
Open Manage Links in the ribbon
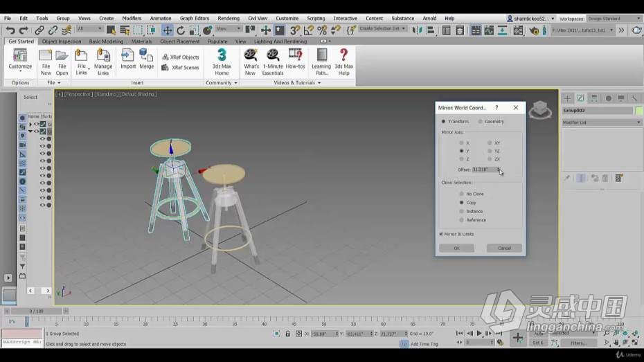[103, 62]
